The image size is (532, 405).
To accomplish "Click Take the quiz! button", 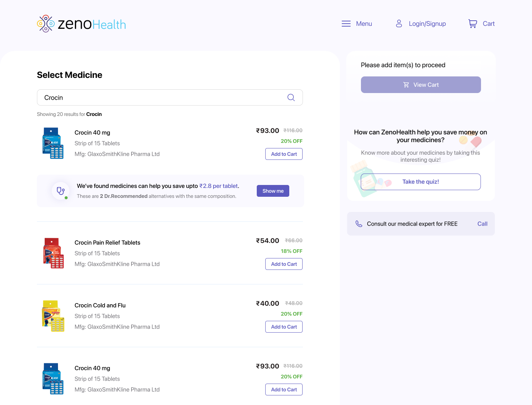I will point(421,182).
